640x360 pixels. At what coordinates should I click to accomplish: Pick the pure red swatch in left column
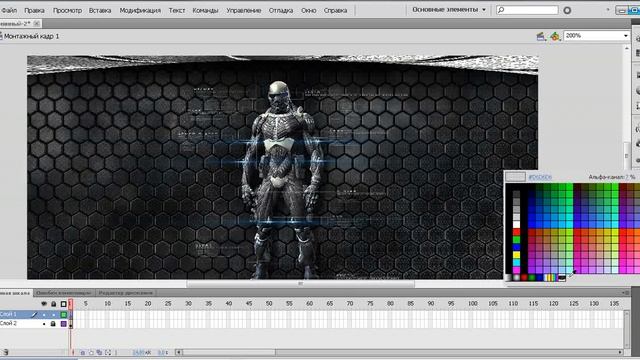coord(516,232)
